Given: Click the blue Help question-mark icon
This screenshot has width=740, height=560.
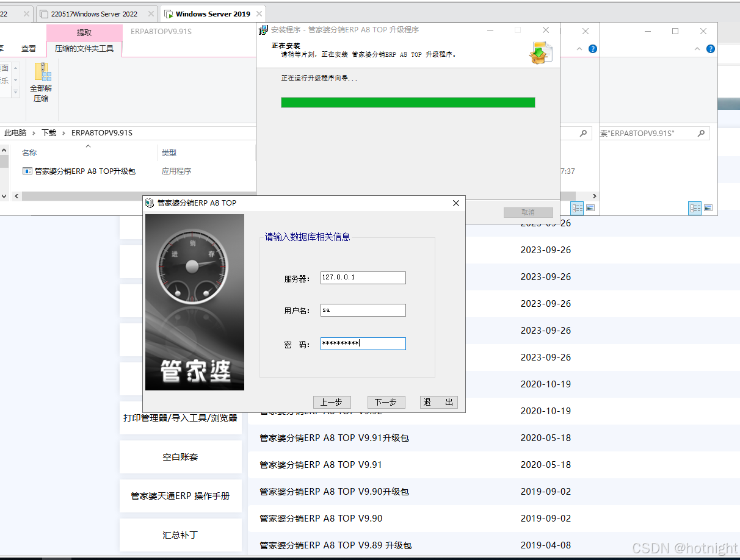Looking at the screenshot, I should (x=593, y=49).
